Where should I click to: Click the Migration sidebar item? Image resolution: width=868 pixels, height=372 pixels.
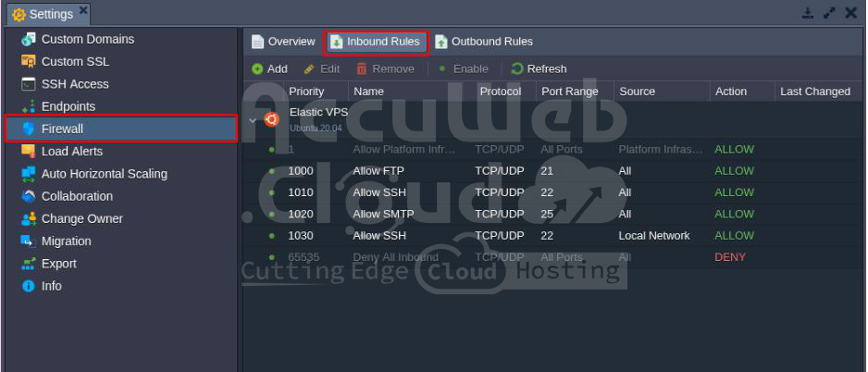click(66, 242)
